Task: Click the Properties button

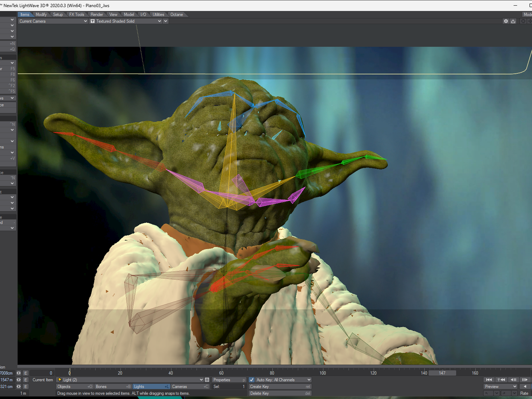Action: (x=229, y=380)
